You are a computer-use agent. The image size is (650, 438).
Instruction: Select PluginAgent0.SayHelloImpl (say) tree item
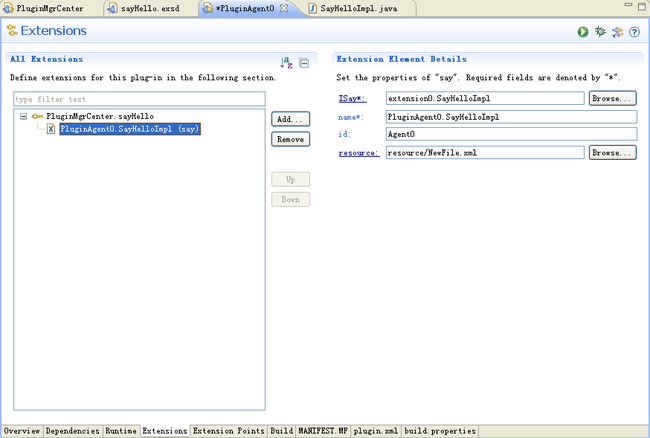tap(130, 129)
